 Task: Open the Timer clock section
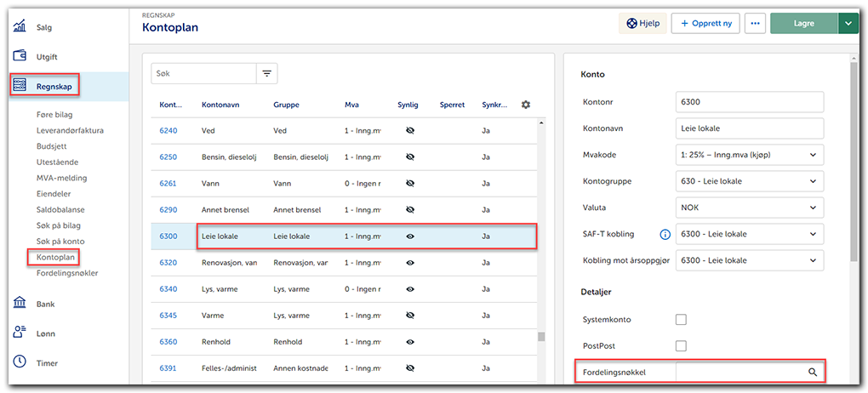[47, 362]
